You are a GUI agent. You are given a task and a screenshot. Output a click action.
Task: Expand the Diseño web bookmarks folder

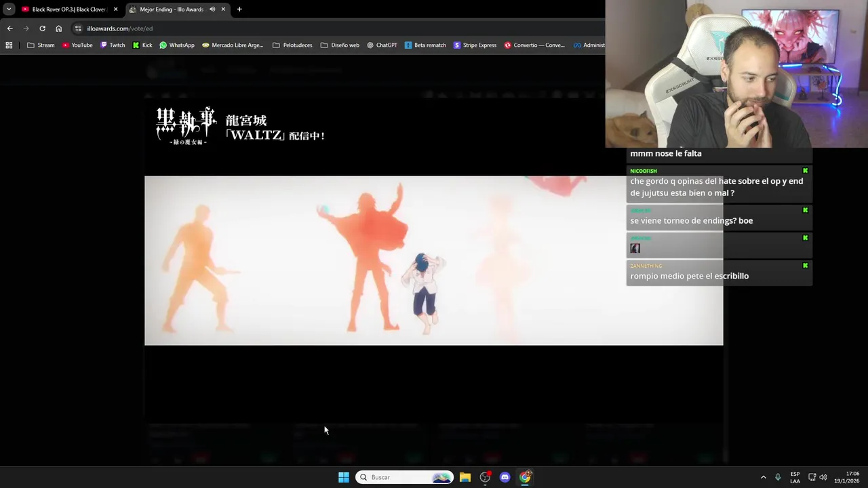pyautogui.click(x=340, y=45)
